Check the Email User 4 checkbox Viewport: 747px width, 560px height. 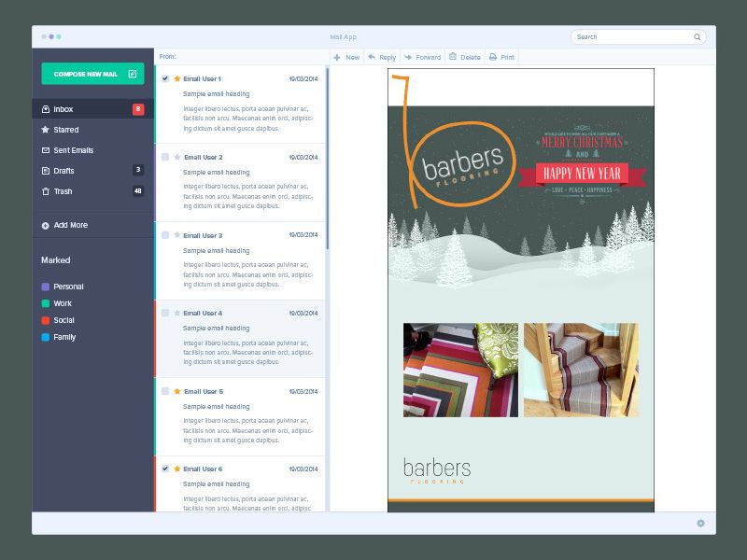(x=165, y=313)
